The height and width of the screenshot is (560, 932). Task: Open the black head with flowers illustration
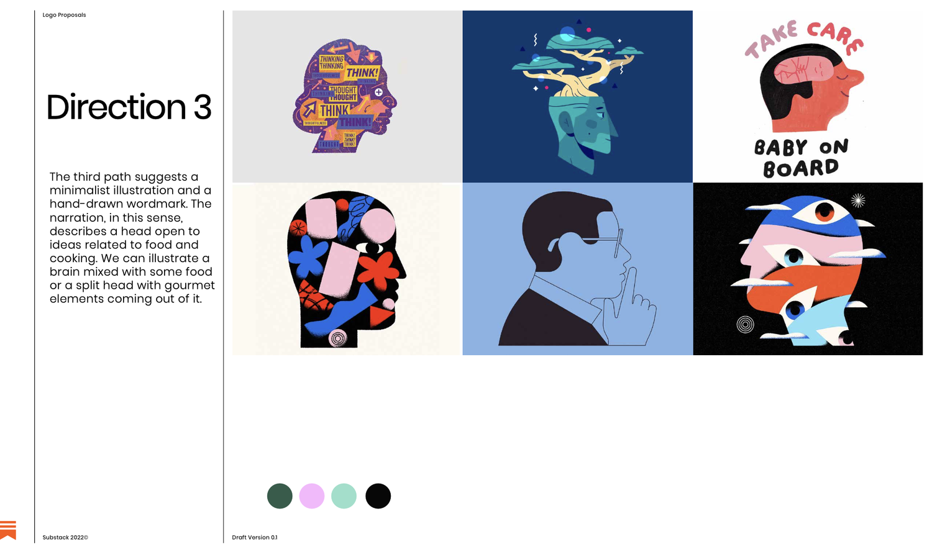coord(347,269)
